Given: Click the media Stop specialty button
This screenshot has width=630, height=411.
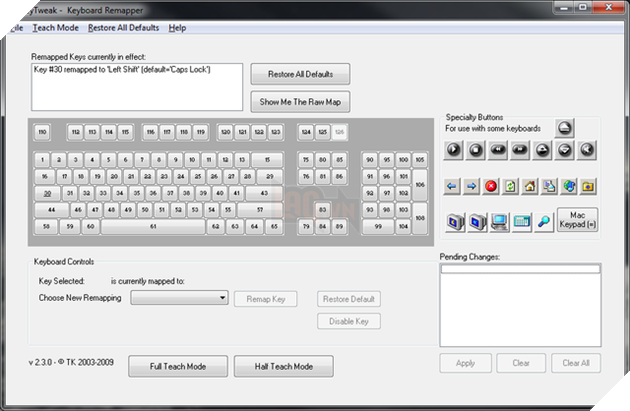Looking at the screenshot, I should [x=476, y=150].
